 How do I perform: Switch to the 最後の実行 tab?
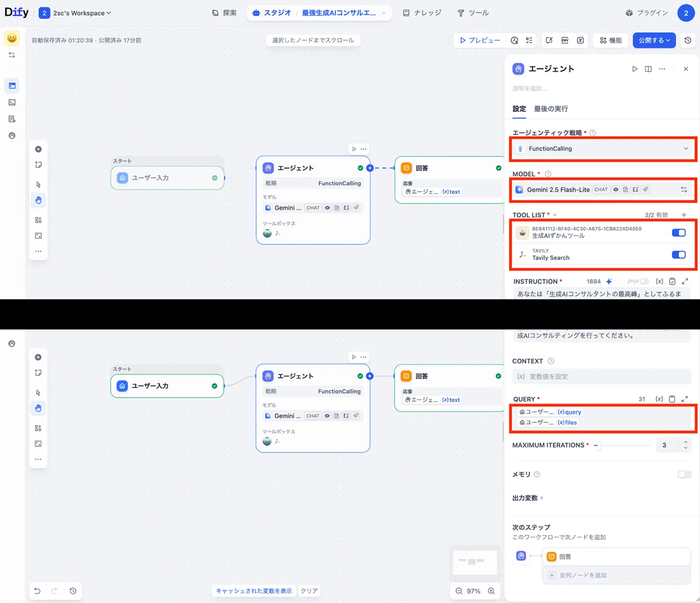point(551,108)
